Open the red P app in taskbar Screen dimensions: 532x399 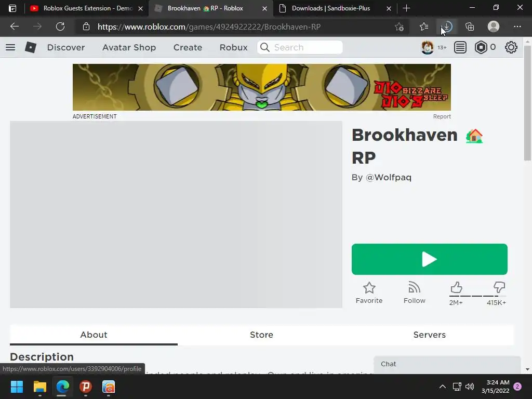(86, 387)
